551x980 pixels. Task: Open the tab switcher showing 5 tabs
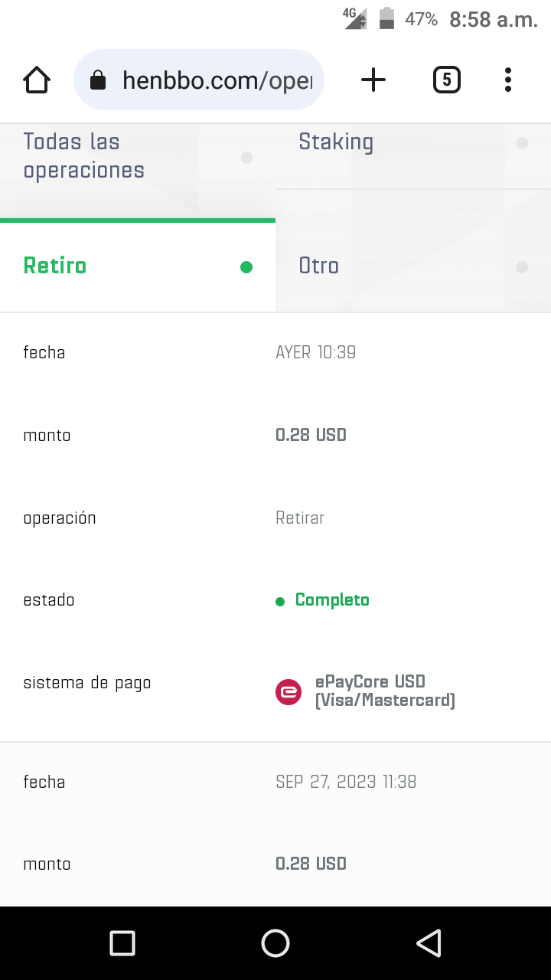[446, 79]
